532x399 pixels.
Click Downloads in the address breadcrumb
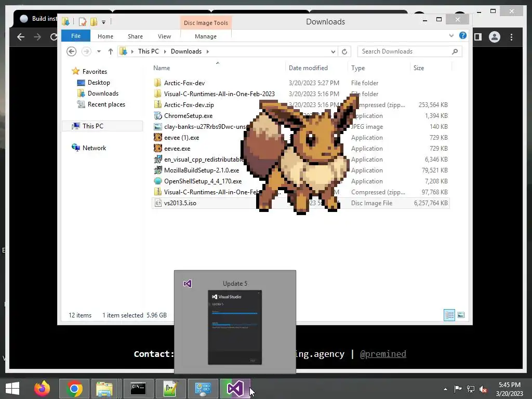click(x=186, y=51)
